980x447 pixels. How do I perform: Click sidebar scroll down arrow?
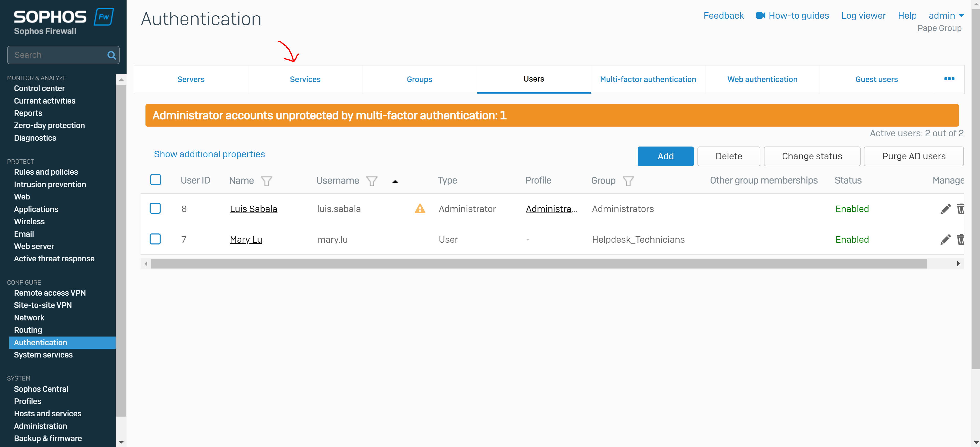pyautogui.click(x=121, y=442)
